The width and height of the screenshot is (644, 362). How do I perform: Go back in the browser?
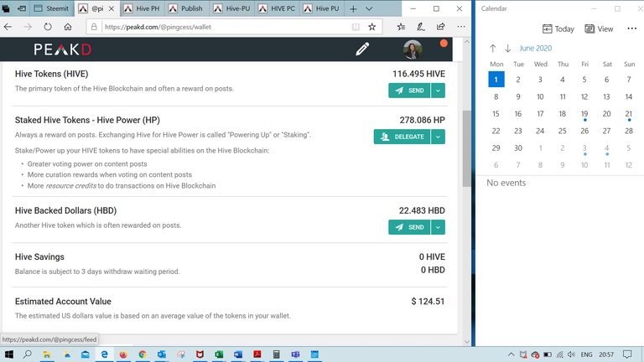[x=8, y=27]
